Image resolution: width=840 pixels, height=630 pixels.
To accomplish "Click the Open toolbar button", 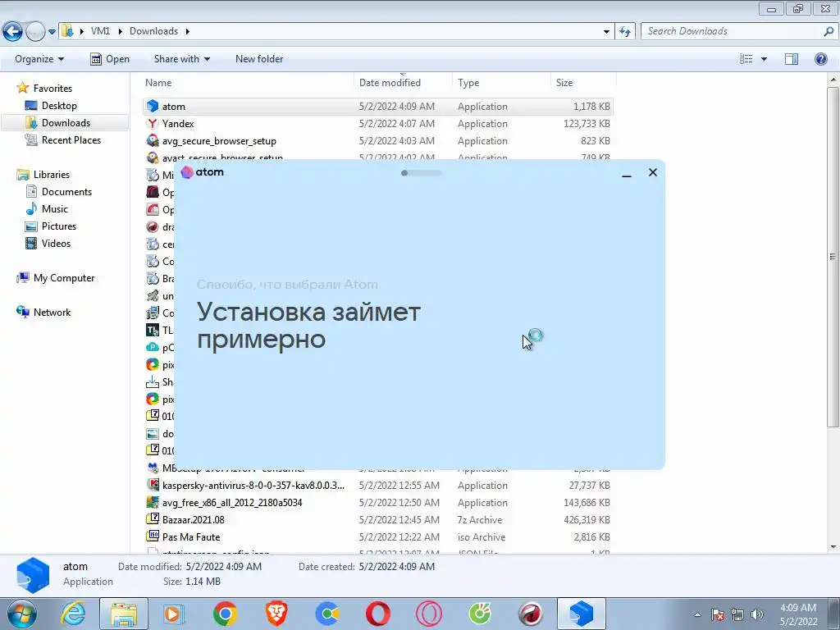I will coord(110,59).
